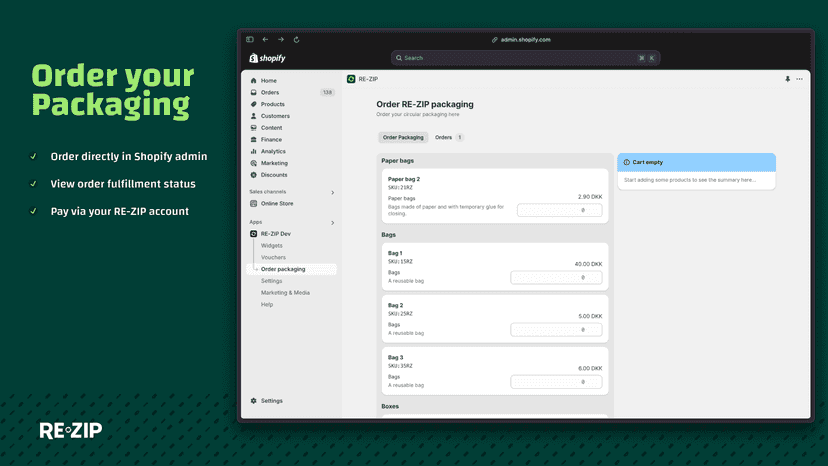
Task: Expand the Sales channels chevron
Action: tap(333, 192)
